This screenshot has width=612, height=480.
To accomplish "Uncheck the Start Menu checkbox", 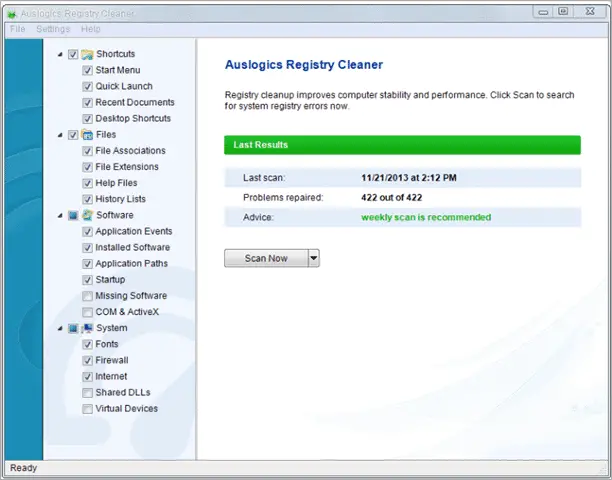I will 87,70.
